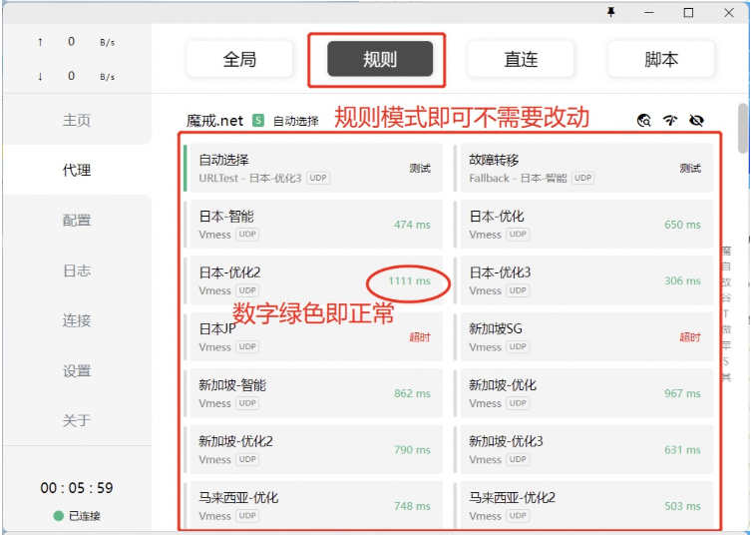Click the locate-current-proxy icon in group header
Image resolution: width=756 pixels, height=535 pixels.
point(644,121)
